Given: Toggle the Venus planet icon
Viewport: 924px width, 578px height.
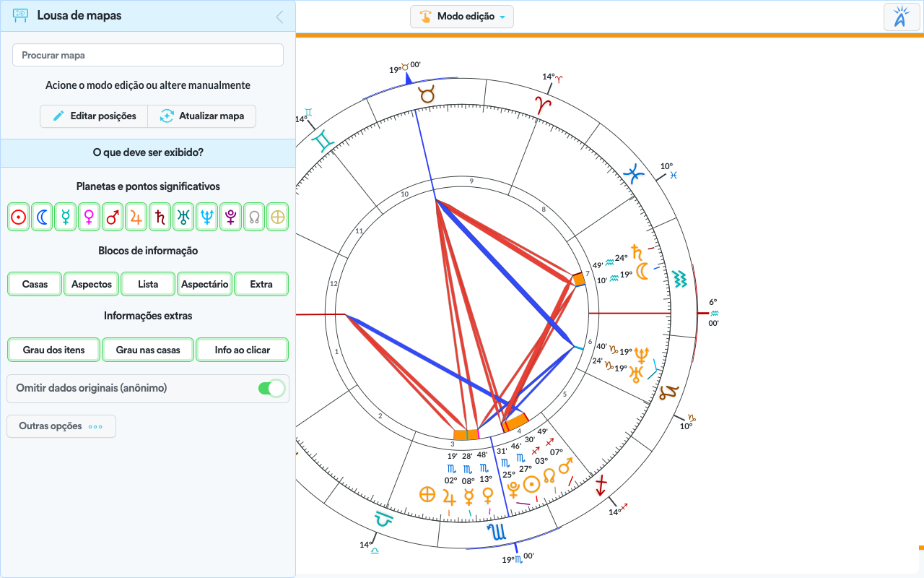Looking at the screenshot, I should (90, 217).
